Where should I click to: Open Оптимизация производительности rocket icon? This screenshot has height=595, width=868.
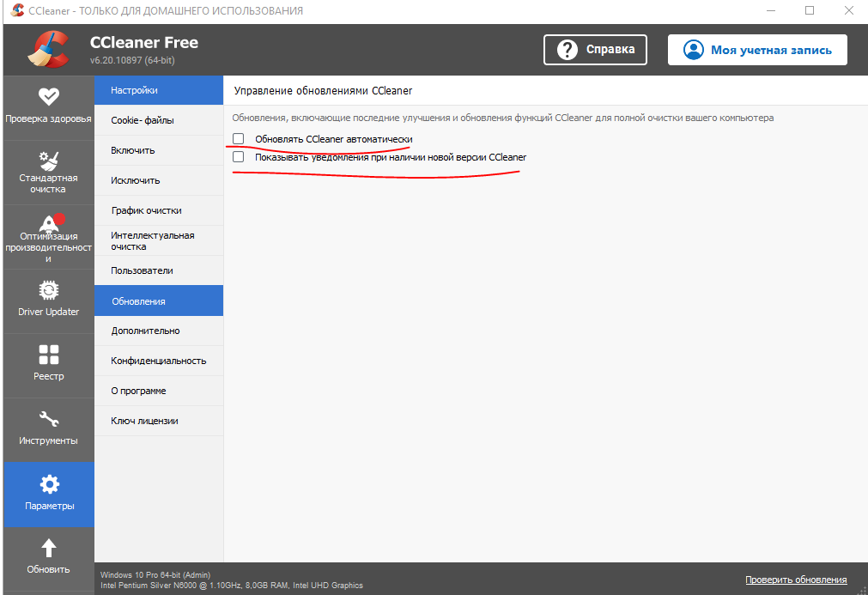point(50,223)
